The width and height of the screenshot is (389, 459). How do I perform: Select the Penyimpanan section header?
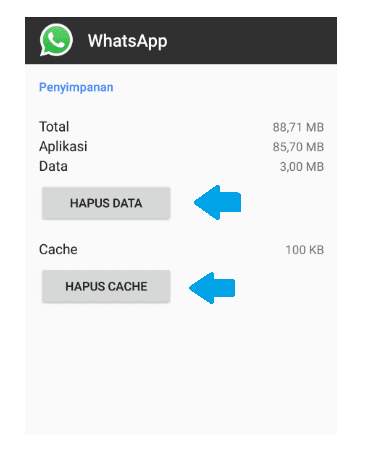tap(76, 87)
